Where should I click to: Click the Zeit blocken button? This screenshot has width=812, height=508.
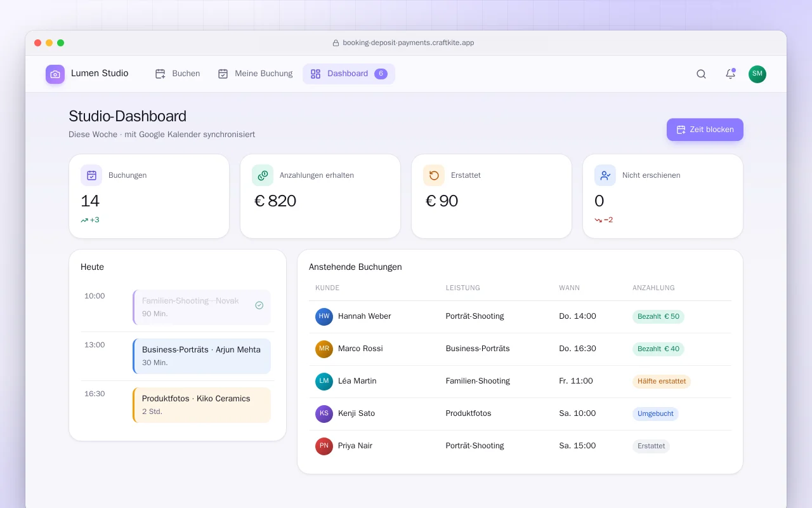pyautogui.click(x=705, y=130)
